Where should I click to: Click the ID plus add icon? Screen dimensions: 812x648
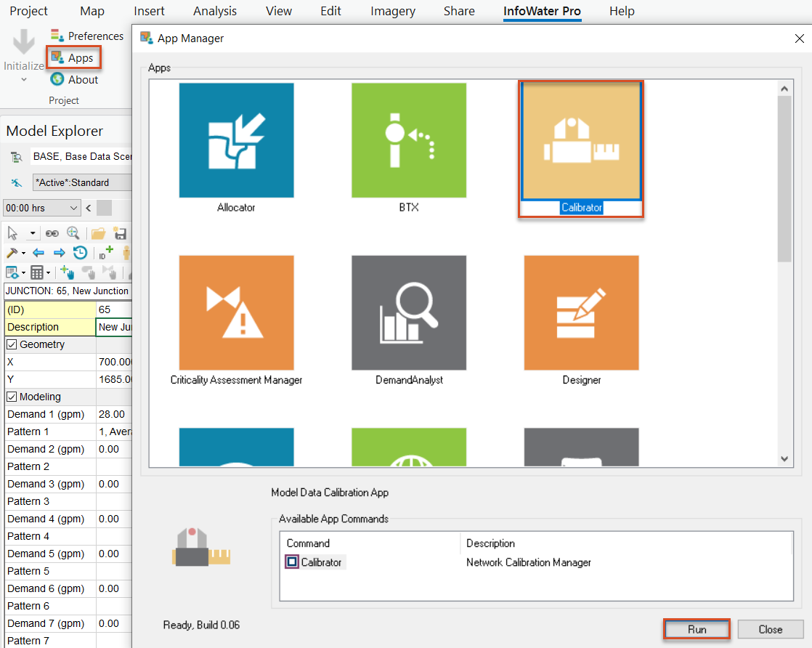pyautogui.click(x=105, y=252)
